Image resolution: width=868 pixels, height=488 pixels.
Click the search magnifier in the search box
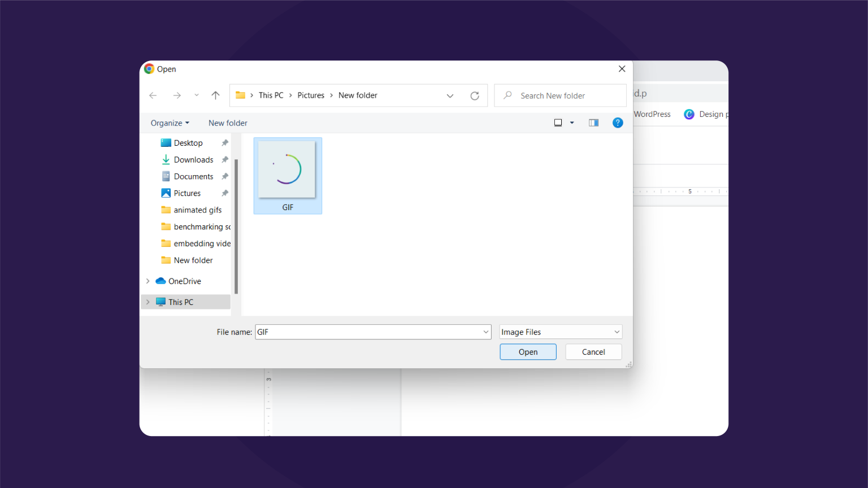click(x=508, y=95)
